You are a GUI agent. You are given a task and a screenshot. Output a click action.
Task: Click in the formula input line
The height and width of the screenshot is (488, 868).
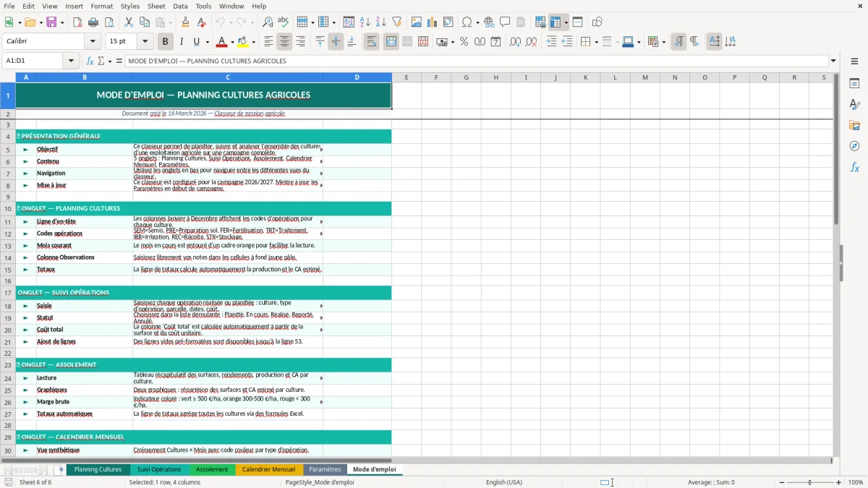click(x=476, y=61)
